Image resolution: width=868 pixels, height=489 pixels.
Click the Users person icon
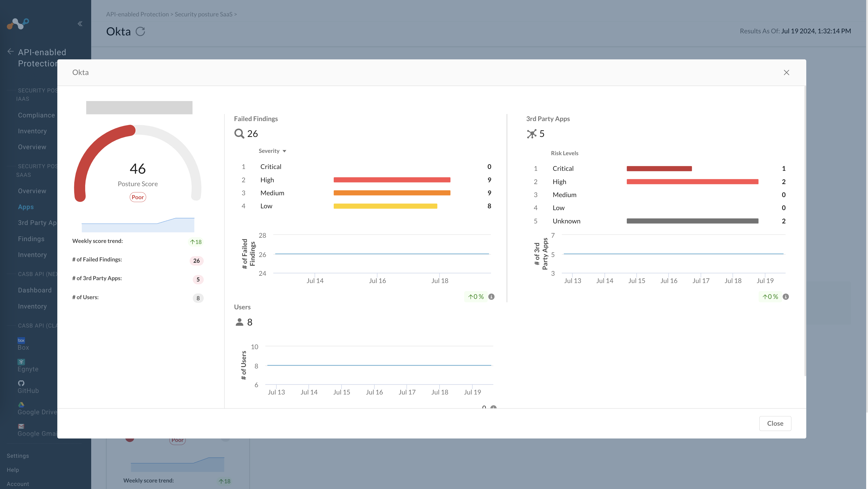pyautogui.click(x=239, y=322)
